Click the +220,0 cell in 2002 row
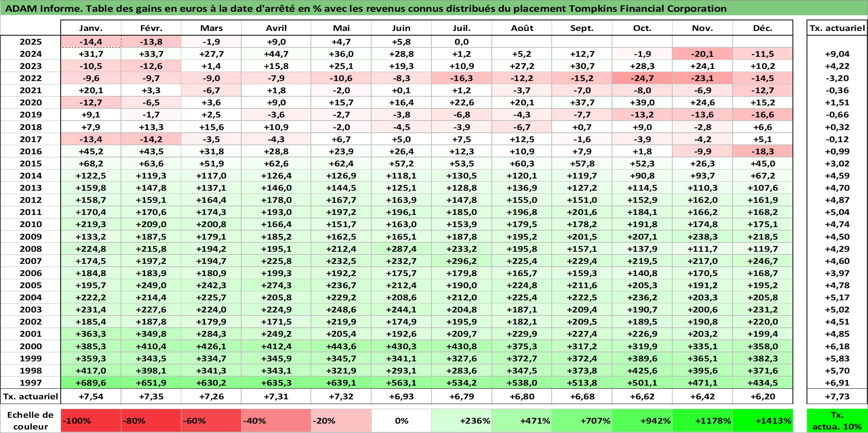This screenshot has height=433, width=868. [x=763, y=321]
